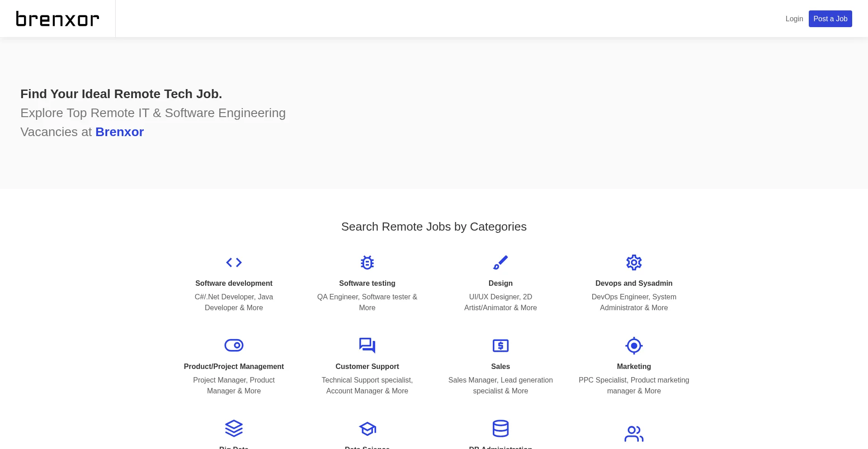Click the Sales dollar sign icon

[500, 345]
